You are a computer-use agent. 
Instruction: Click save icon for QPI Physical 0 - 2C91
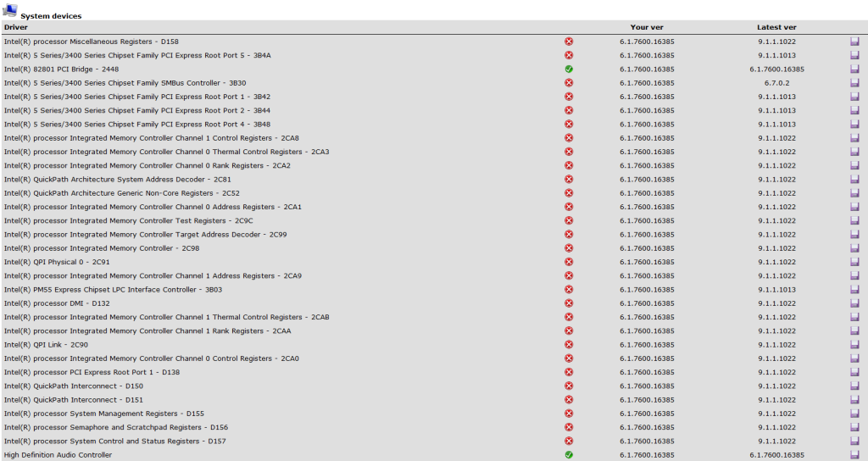click(x=854, y=262)
